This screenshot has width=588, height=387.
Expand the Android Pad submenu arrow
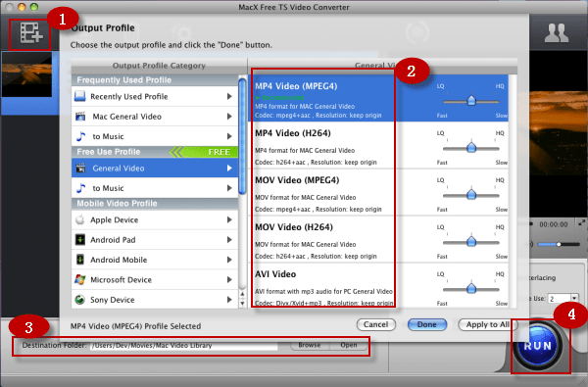229,240
